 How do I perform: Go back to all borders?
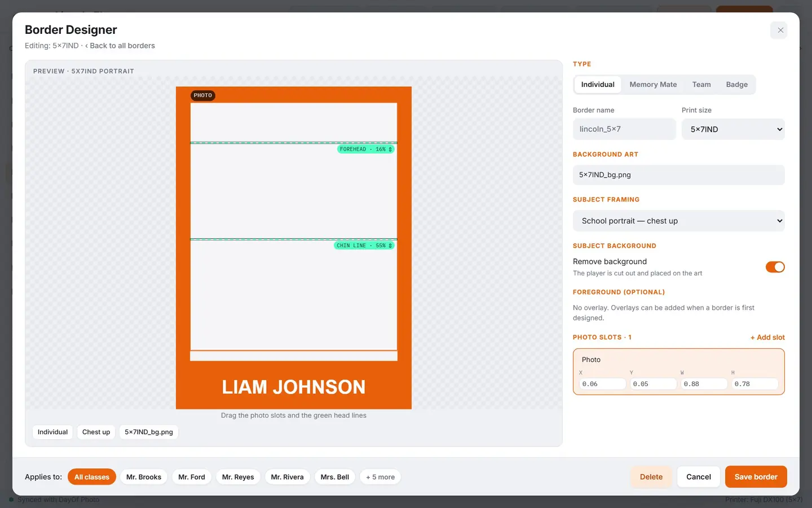[120, 46]
